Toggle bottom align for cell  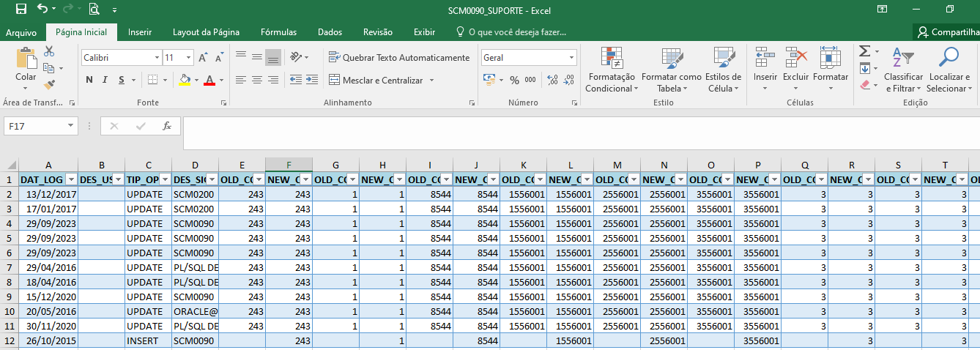[x=273, y=57]
